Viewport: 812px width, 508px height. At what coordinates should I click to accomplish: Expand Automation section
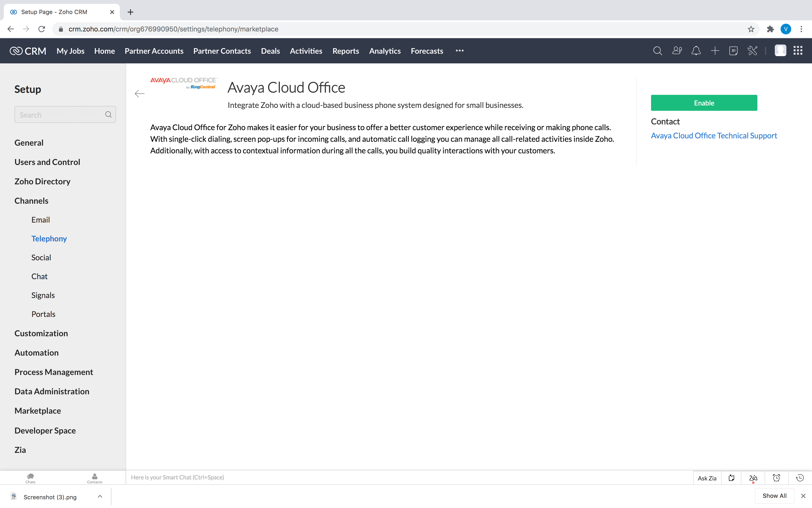tap(36, 352)
